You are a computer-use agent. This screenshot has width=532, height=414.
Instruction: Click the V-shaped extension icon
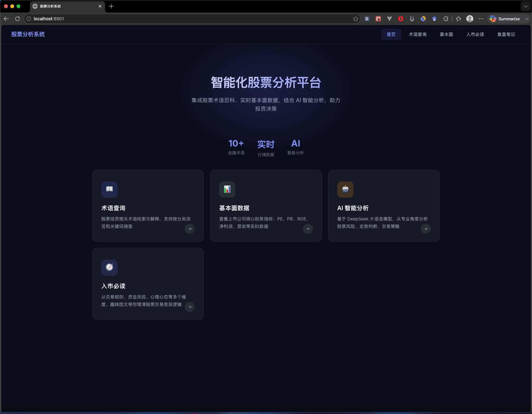click(389, 19)
